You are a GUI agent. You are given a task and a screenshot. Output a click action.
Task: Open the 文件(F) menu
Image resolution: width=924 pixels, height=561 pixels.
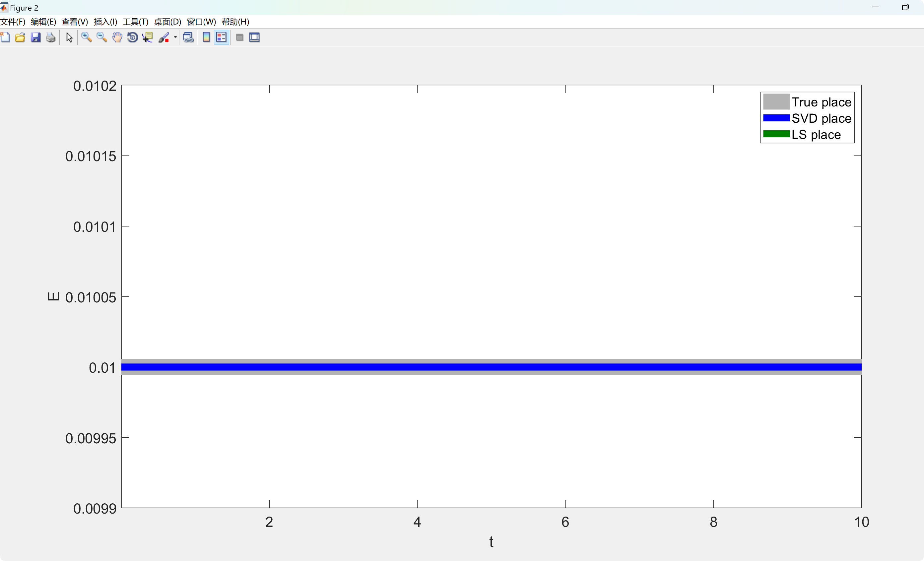[13, 22]
